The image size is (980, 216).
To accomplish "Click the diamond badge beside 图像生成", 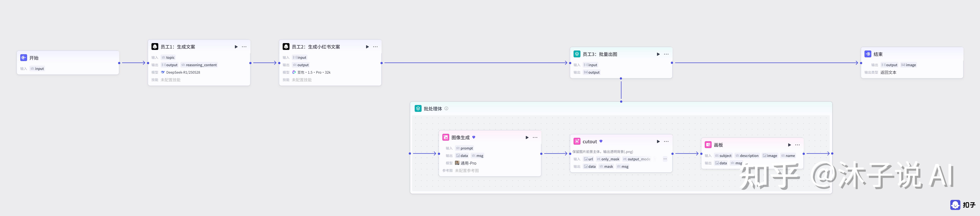I will click(x=474, y=137).
